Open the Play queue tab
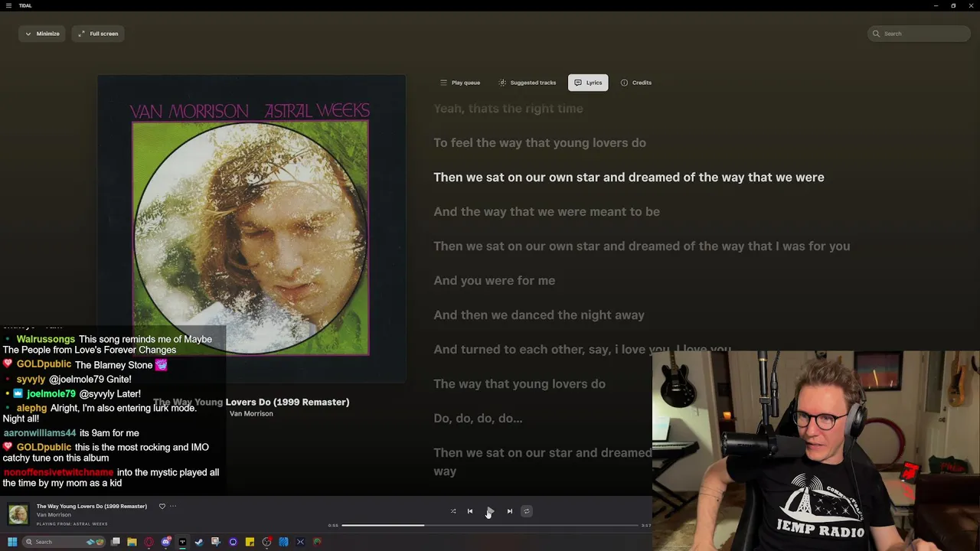Image resolution: width=980 pixels, height=551 pixels. point(459,83)
